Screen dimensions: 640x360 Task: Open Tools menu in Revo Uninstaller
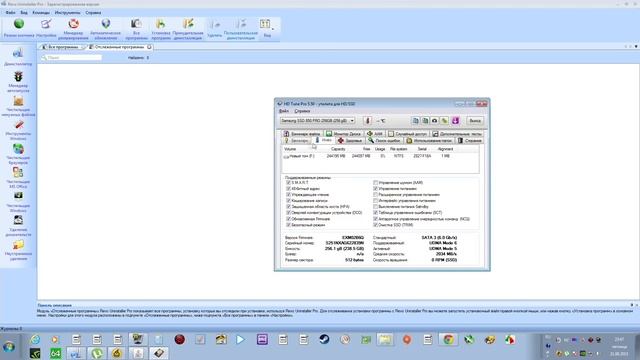point(67,13)
